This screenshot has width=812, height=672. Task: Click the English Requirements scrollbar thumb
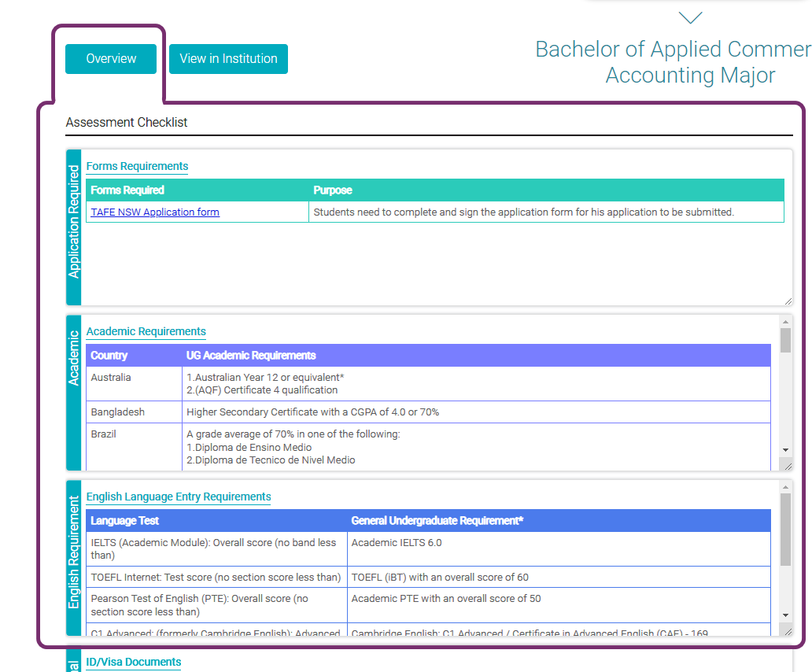[x=785, y=529]
